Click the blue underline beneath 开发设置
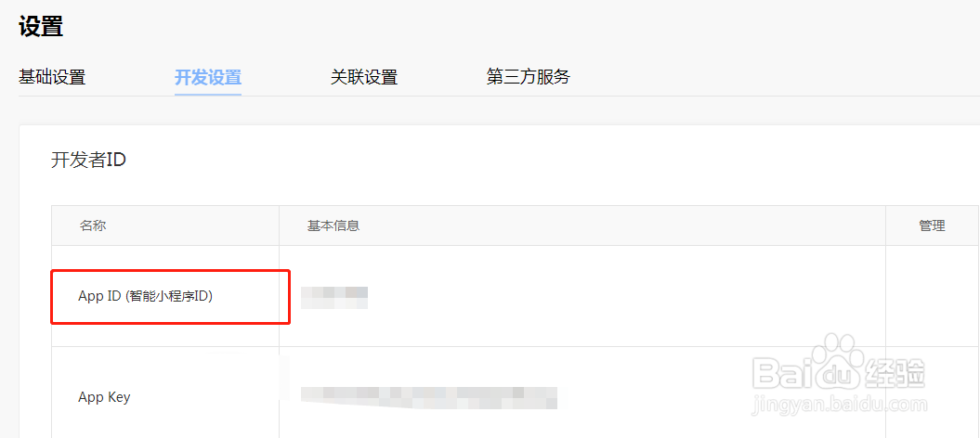The height and width of the screenshot is (438, 980). (x=208, y=95)
